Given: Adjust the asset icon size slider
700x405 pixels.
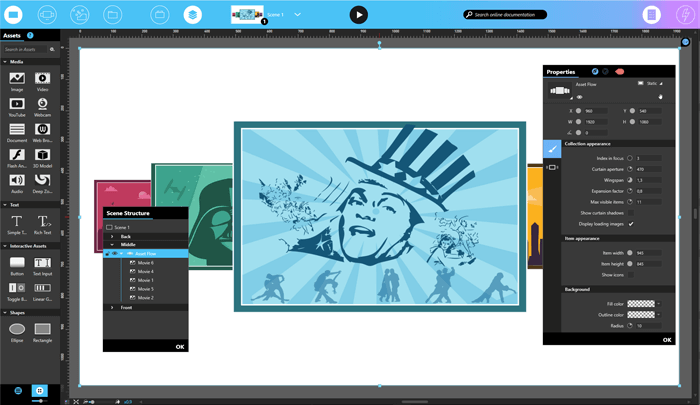Looking at the screenshot, I should (x=40, y=401).
